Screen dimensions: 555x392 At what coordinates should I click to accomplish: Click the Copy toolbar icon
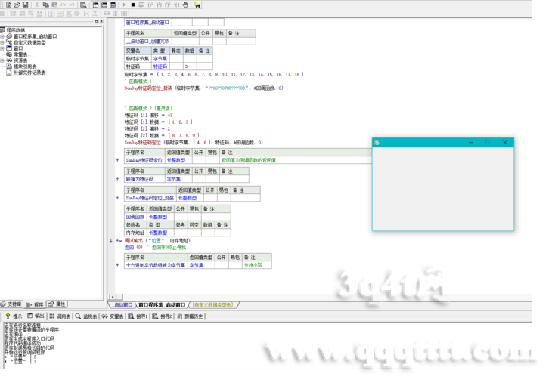(45, 5)
